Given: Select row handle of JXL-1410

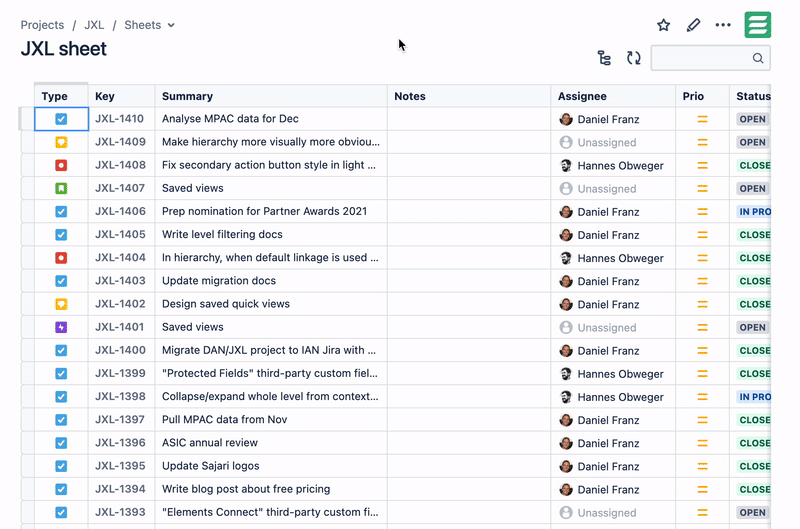Looking at the screenshot, I should coord(27,119).
